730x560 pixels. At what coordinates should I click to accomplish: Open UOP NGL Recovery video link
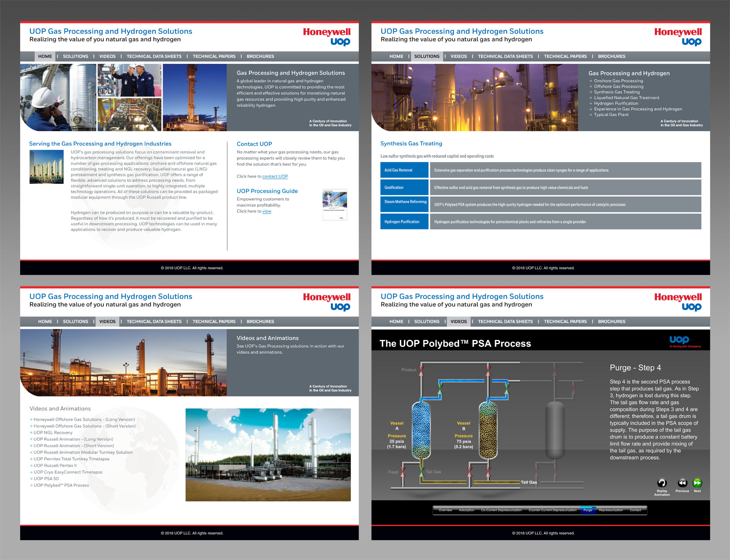coord(53,433)
